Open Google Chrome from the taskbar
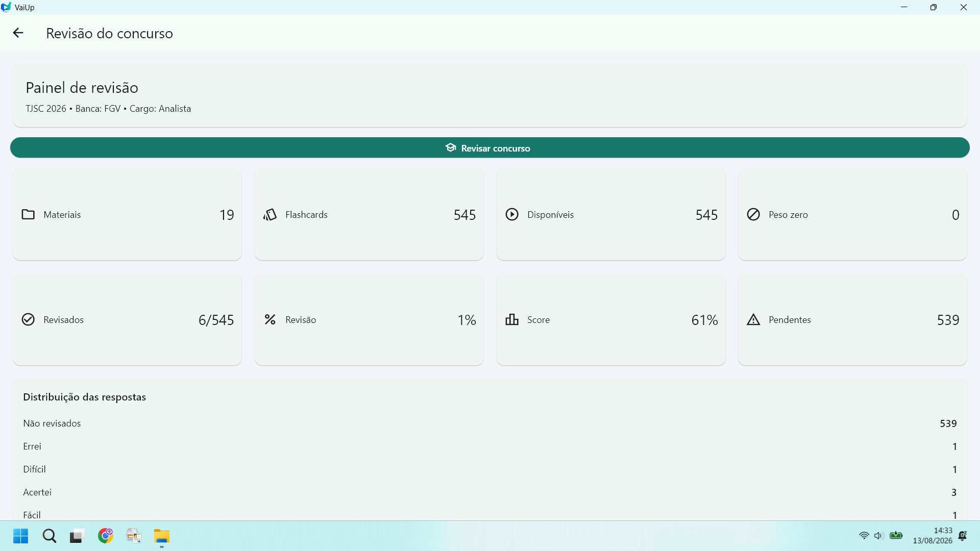The width and height of the screenshot is (980, 551). [x=106, y=536]
